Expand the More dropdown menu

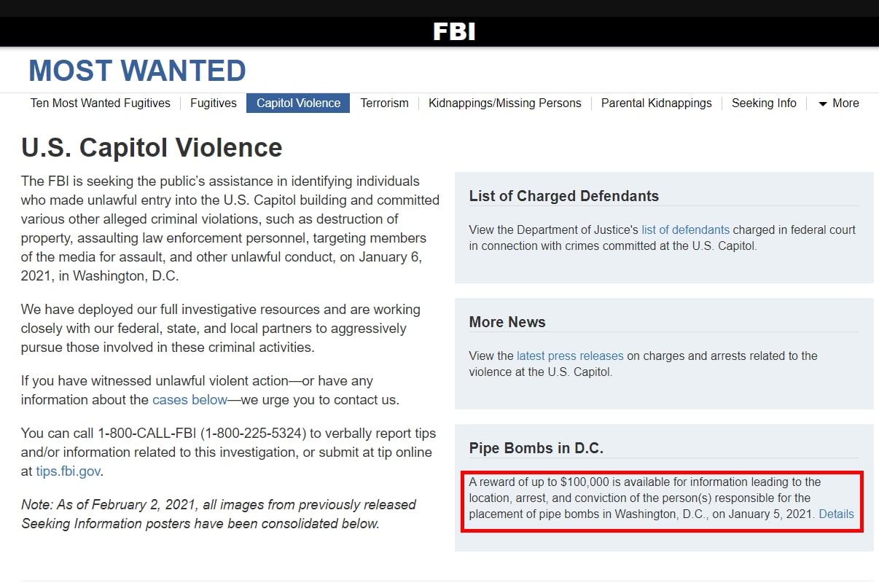[838, 103]
